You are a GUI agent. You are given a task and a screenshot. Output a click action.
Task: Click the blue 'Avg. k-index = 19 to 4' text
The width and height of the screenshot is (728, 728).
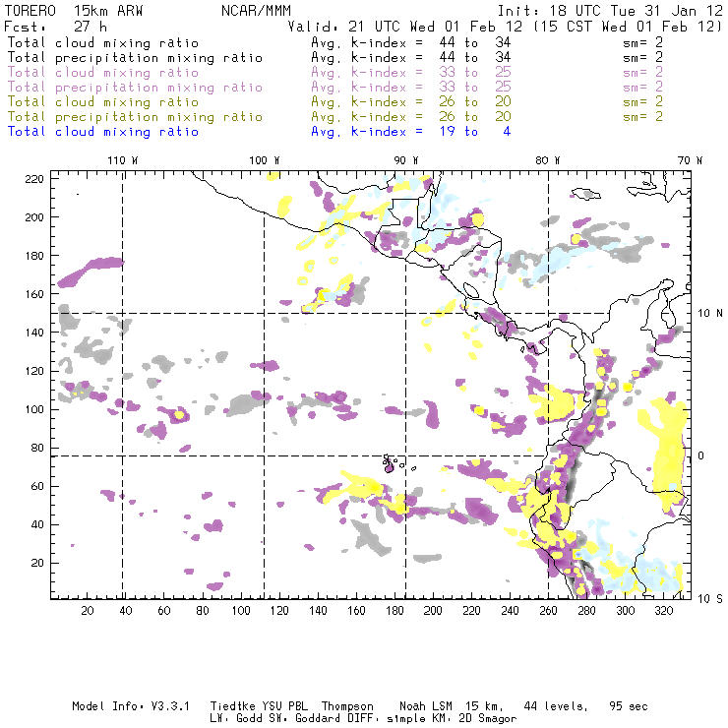[411, 132]
